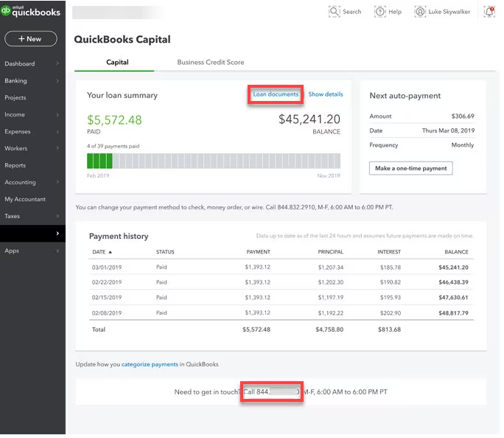The height and width of the screenshot is (438, 504).
Task: Switch to Business Credit Score tab
Action: click(x=211, y=63)
